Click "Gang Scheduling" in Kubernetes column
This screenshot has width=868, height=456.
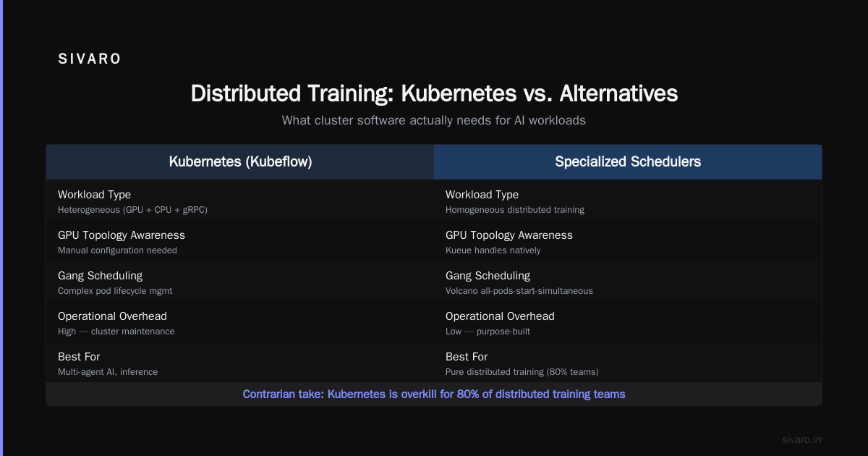100,276
